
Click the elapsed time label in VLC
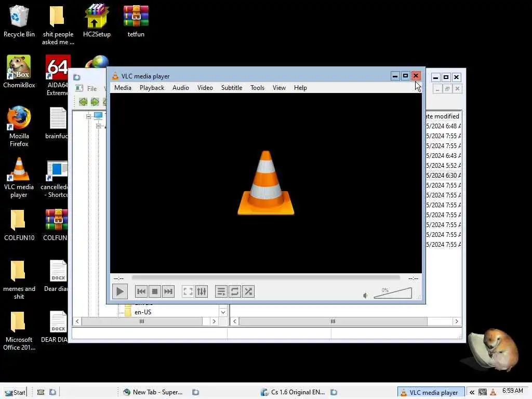(119, 278)
